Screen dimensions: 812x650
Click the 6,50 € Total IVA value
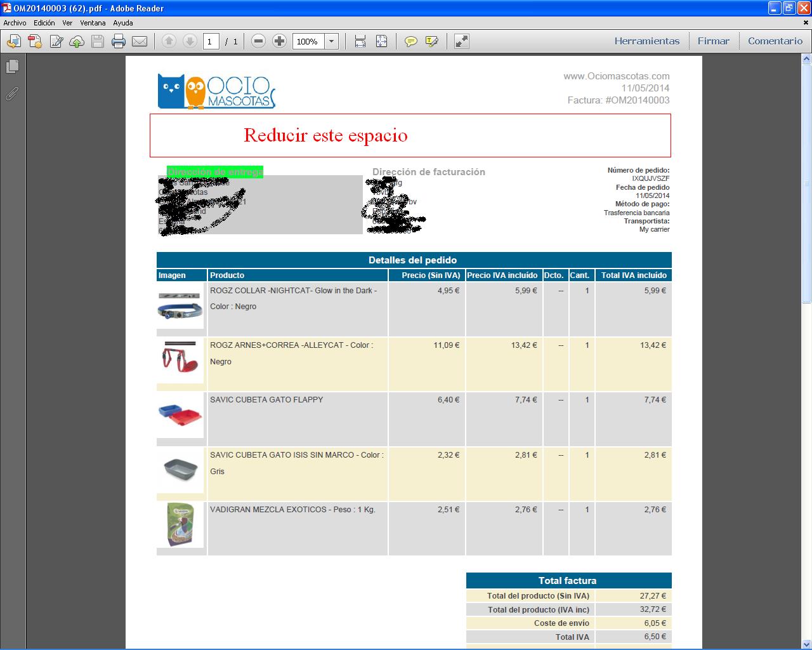point(655,637)
